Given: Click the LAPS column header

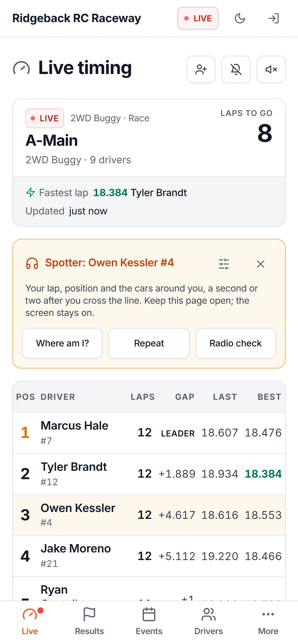Looking at the screenshot, I should [x=143, y=397].
